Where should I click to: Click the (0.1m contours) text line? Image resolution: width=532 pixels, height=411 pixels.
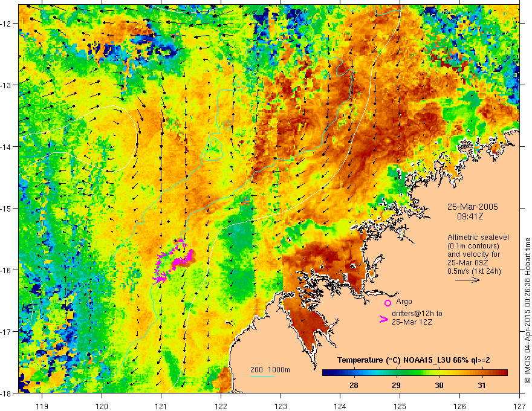click(x=473, y=246)
